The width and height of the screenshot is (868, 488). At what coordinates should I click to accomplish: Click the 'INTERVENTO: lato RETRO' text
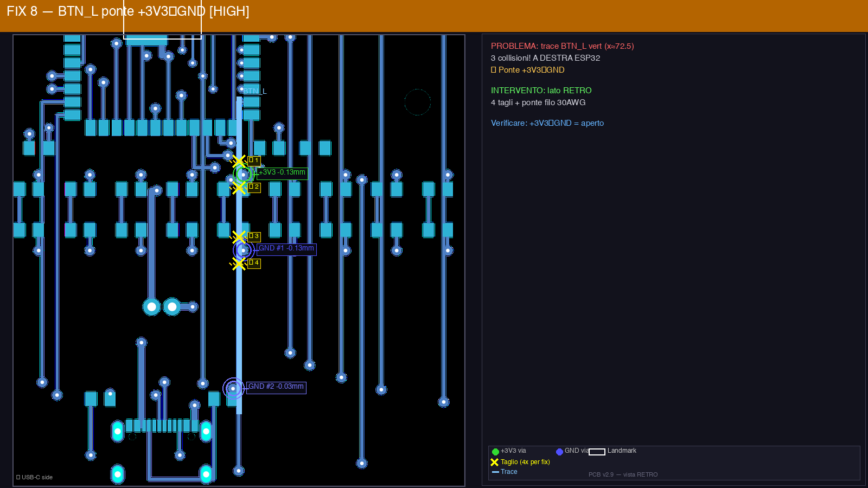point(541,91)
